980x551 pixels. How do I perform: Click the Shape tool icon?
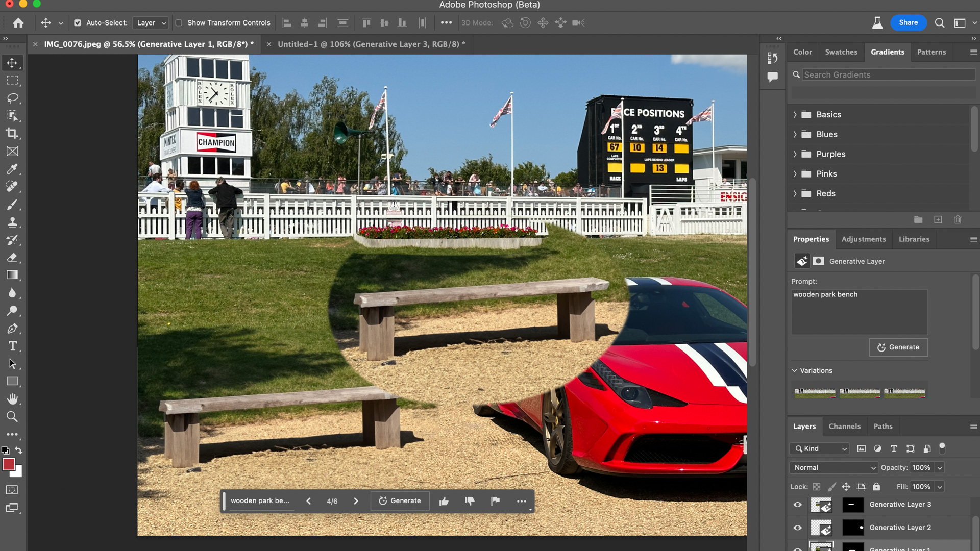(12, 380)
